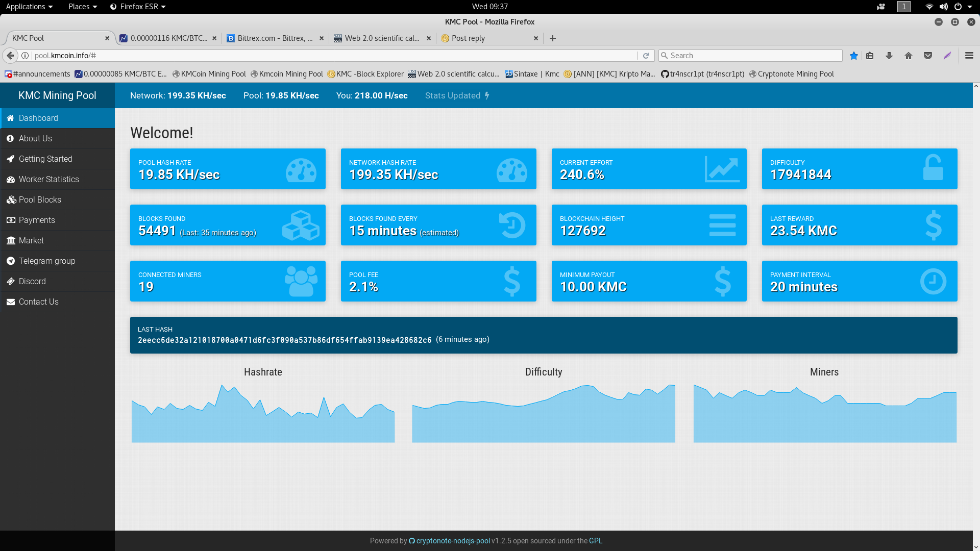Open a new browser tab
The width and height of the screenshot is (980, 551).
point(553,38)
